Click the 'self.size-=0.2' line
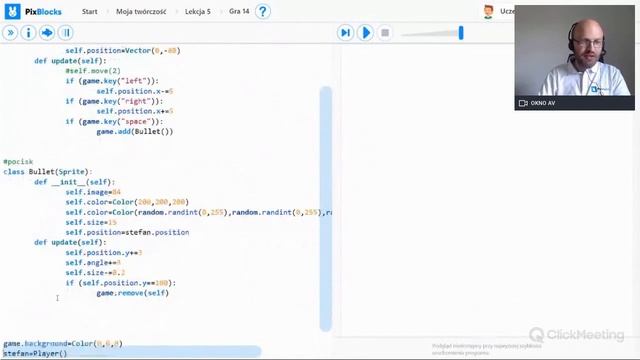 pyautogui.click(x=95, y=273)
